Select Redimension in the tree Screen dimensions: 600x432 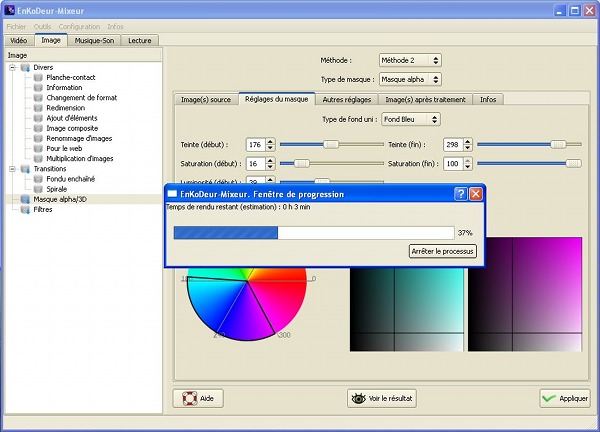pos(65,108)
